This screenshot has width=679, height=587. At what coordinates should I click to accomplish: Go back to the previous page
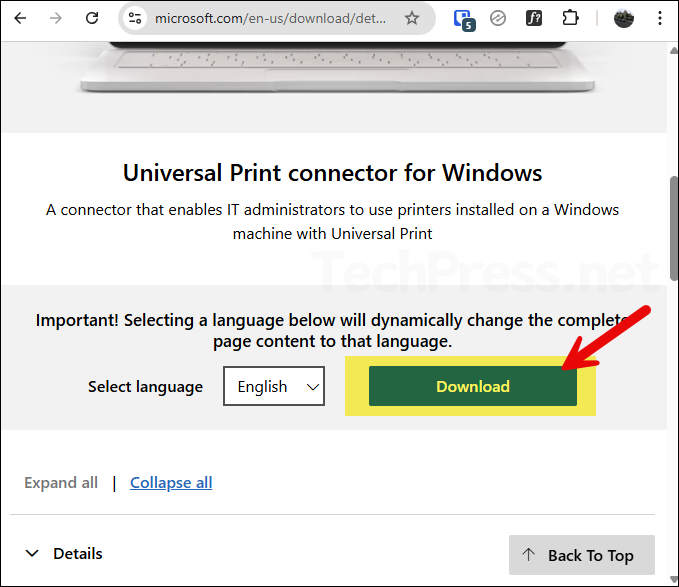point(20,18)
